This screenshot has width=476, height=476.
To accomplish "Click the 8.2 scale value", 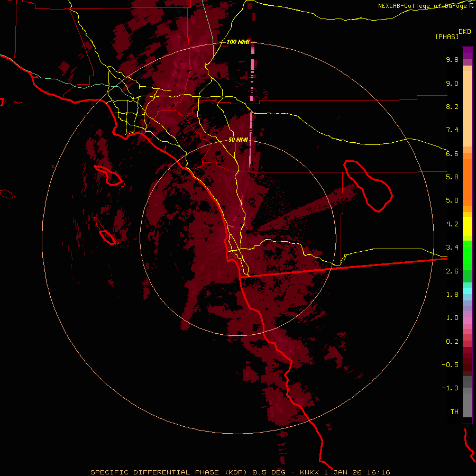I will coord(452,106).
